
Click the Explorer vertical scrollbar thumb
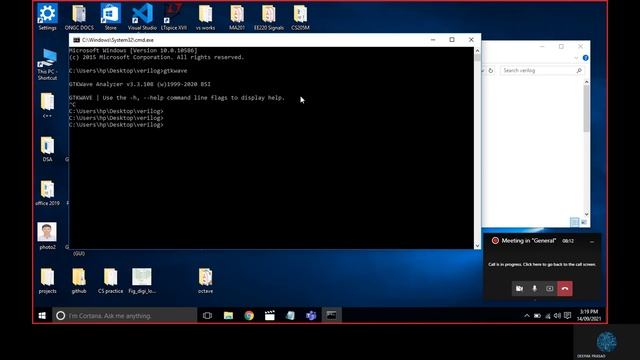point(586,109)
